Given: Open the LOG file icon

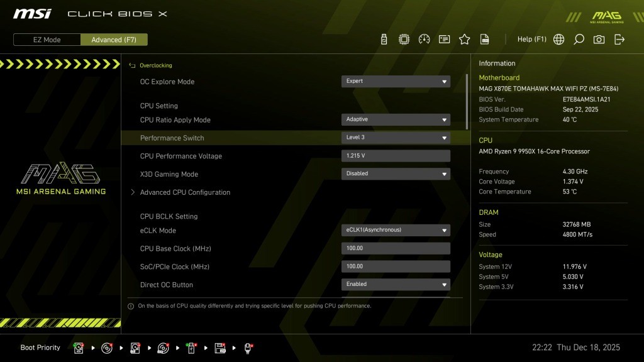Looking at the screenshot, I should (484, 40).
